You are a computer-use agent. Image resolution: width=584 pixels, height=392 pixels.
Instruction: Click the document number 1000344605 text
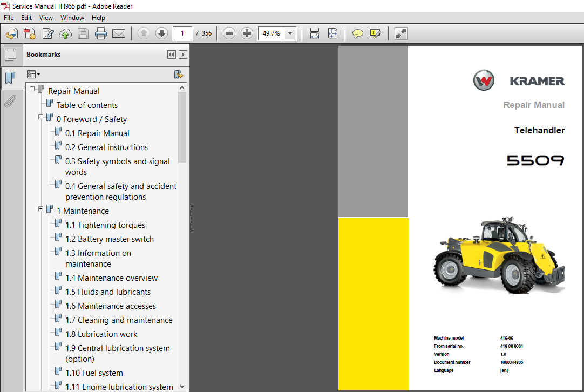511,362
